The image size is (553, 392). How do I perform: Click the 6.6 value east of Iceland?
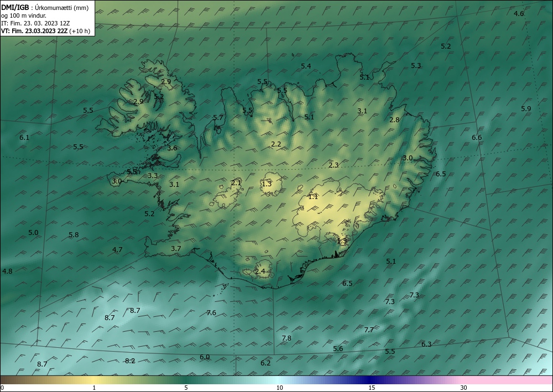pos(477,138)
